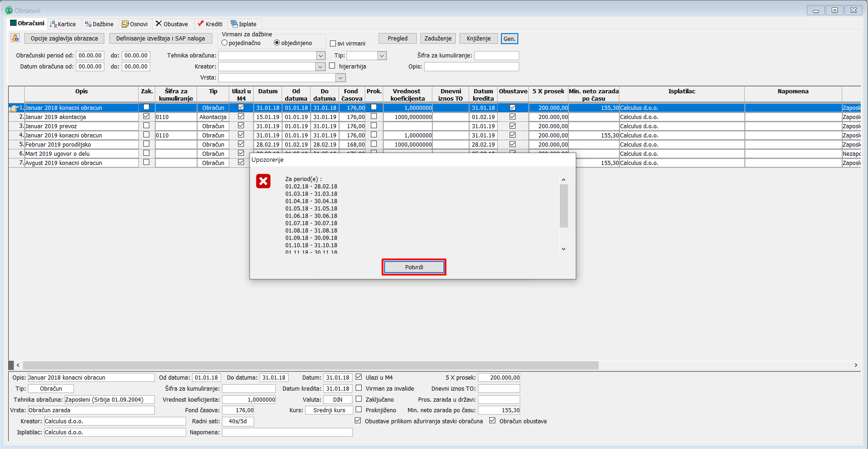868x449 pixels.
Task: Click the red error icon in Upozorenje dialog
Action: 263,181
